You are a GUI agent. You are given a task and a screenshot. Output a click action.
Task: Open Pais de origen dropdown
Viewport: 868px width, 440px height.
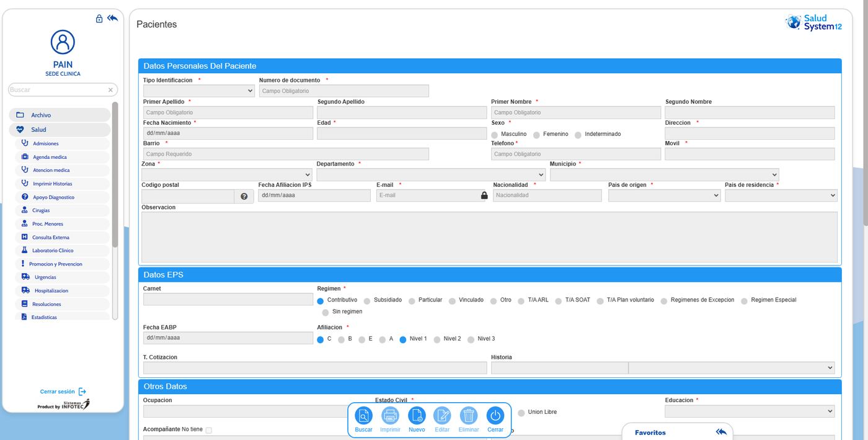pos(664,195)
